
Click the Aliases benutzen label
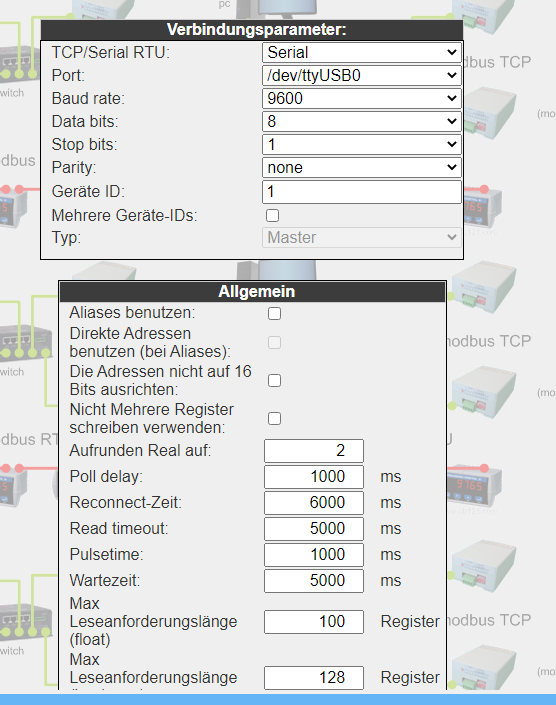pyautogui.click(x=132, y=312)
